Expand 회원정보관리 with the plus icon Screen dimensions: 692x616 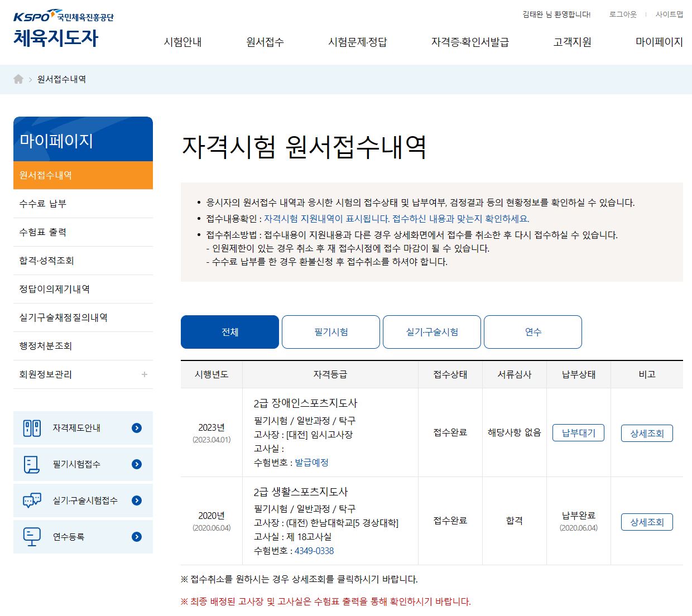click(x=145, y=374)
